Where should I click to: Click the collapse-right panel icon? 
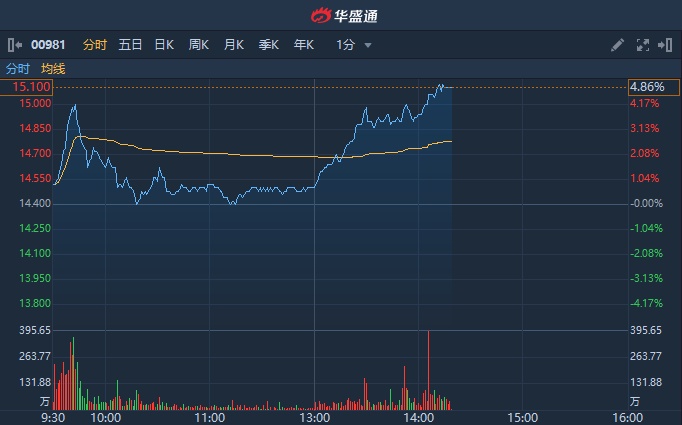click(666, 45)
